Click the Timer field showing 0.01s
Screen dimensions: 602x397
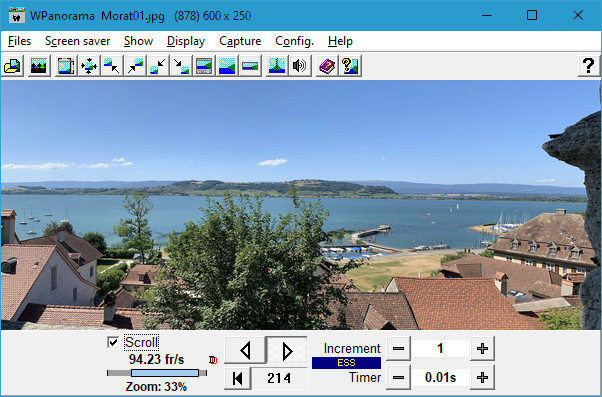tap(440, 377)
